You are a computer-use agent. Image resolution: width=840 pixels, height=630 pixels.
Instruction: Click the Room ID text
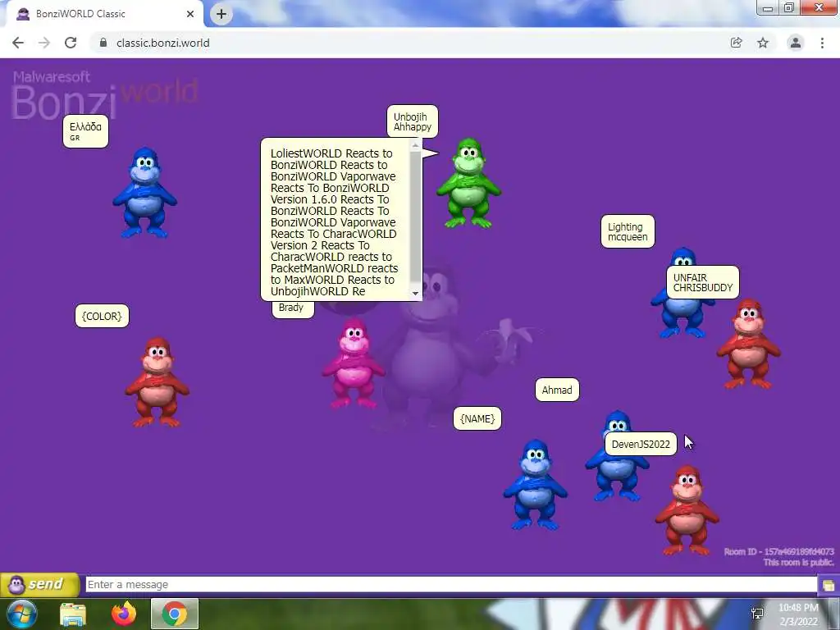point(779,551)
